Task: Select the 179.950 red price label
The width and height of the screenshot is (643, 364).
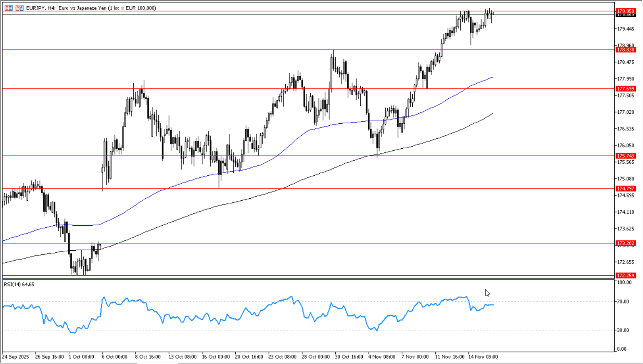Action: (626, 11)
